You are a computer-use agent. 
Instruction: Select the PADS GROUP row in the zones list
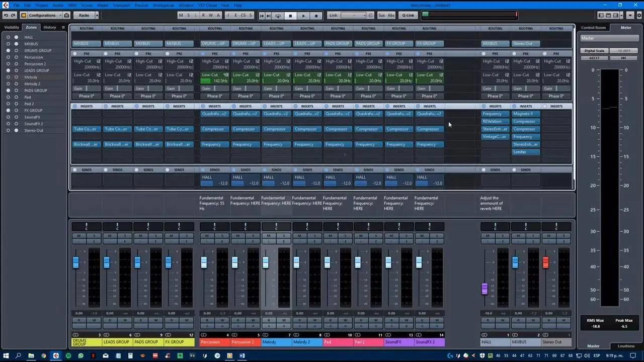point(36,90)
